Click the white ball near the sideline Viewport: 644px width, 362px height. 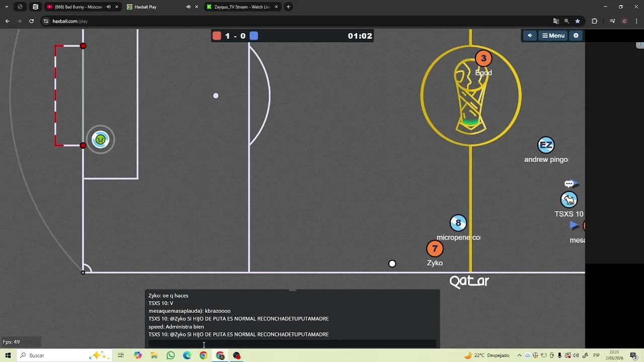coord(392,263)
